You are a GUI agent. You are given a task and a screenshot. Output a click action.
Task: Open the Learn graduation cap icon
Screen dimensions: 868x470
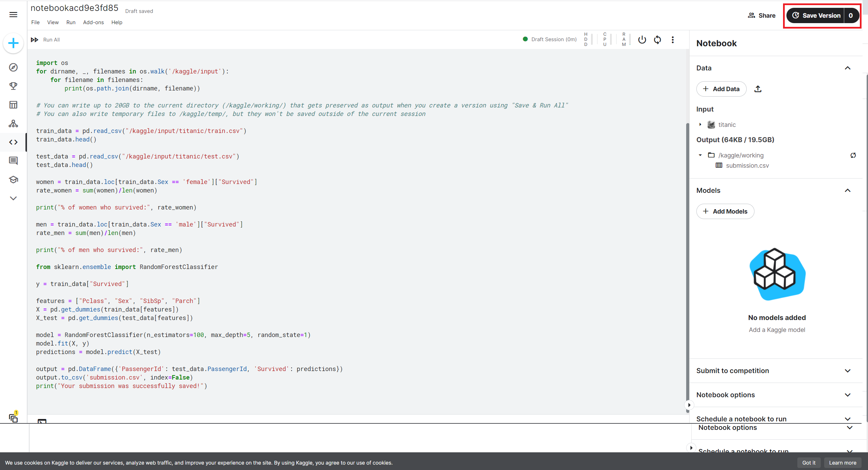(x=13, y=180)
